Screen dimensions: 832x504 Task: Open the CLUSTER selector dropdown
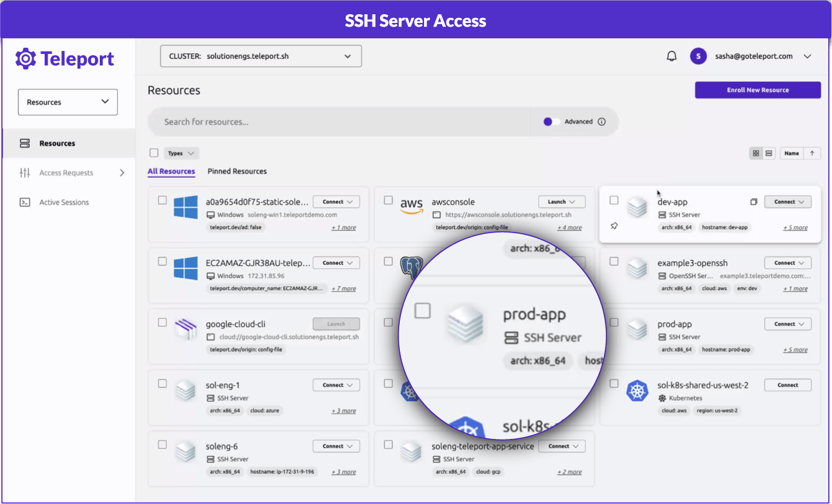pos(261,56)
